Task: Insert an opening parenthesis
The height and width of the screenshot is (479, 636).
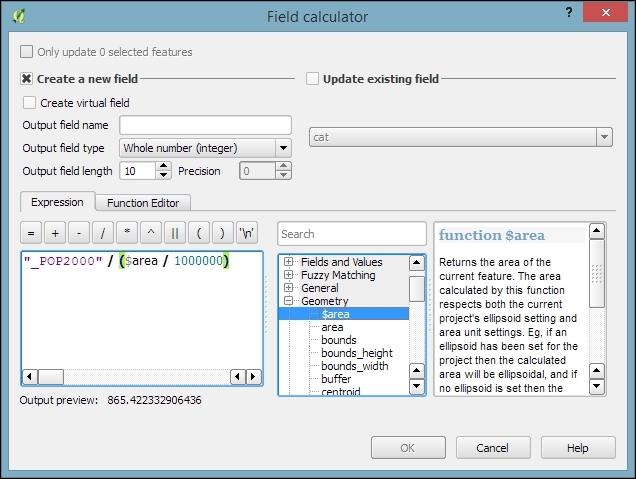Action: point(199,233)
